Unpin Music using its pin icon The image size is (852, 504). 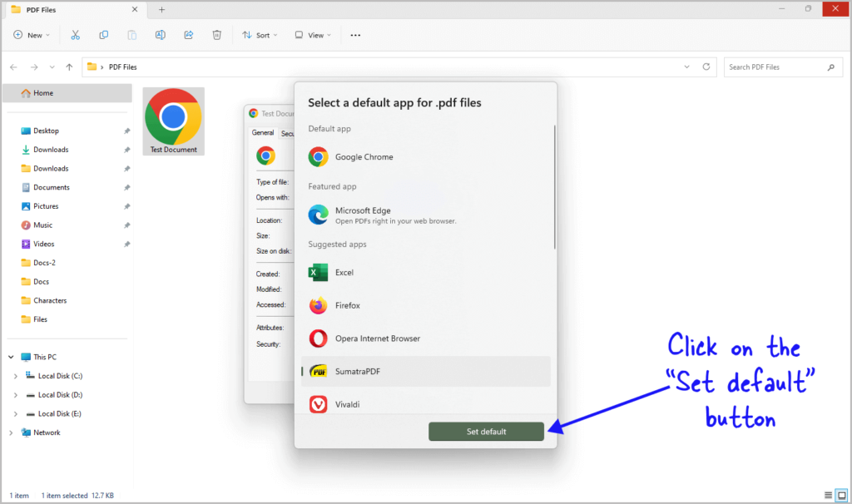[126, 225]
